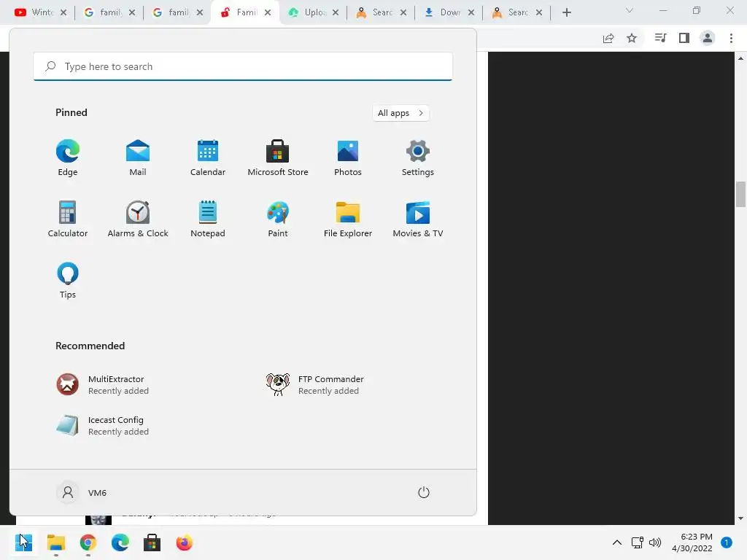Launch the Photos app

click(x=348, y=157)
